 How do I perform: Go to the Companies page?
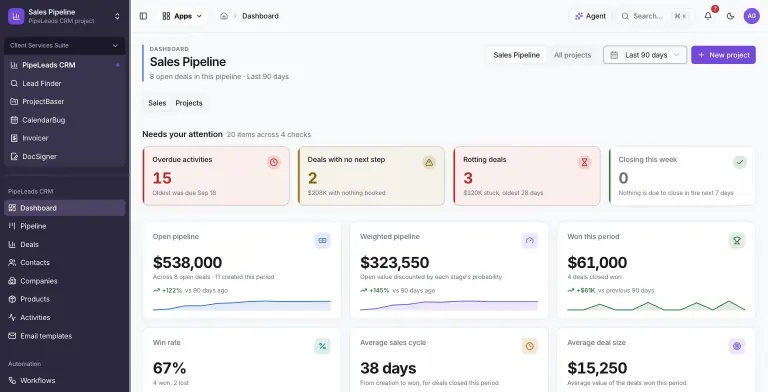click(x=65, y=281)
